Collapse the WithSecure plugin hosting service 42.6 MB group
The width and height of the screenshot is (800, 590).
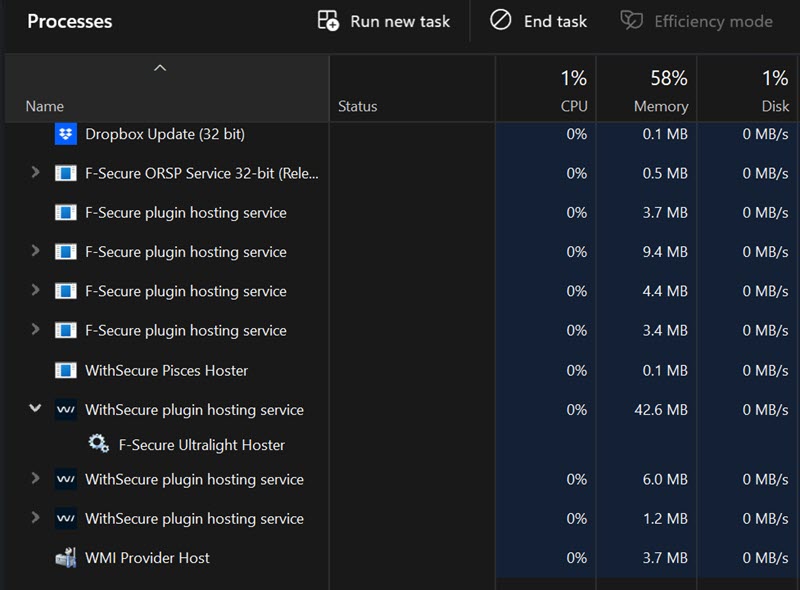(x=35, y=409)
